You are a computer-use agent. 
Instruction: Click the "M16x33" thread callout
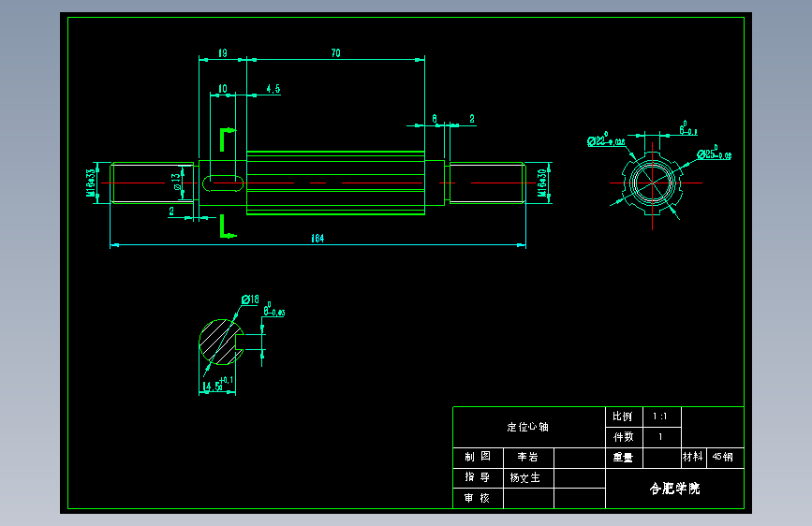(91, 183)
